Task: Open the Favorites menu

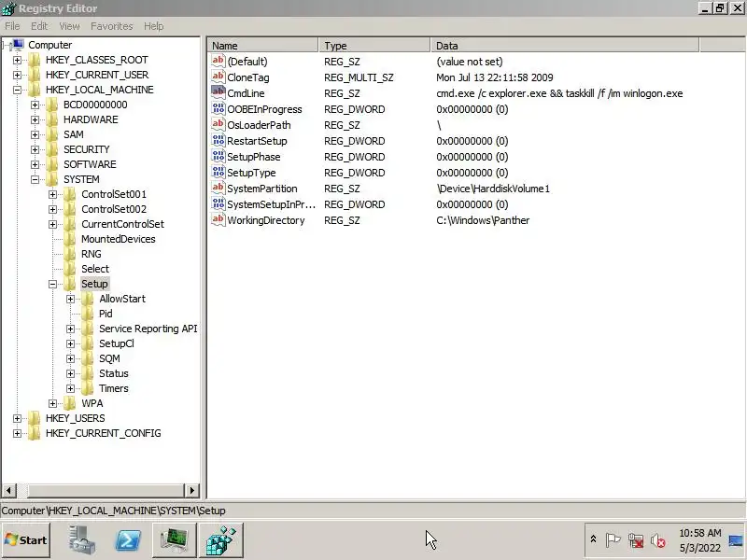Action: [x=112, y=26]
